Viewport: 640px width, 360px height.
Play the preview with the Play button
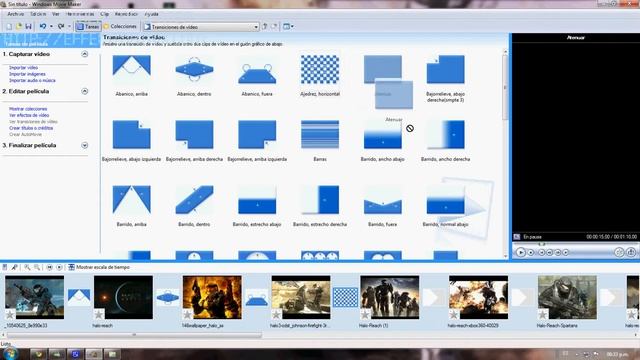coord(520,252)
